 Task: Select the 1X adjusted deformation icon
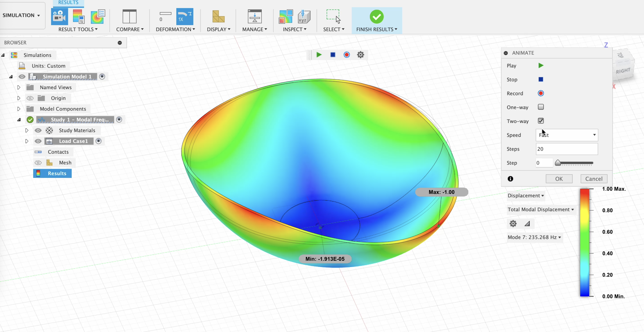(184, 17)
